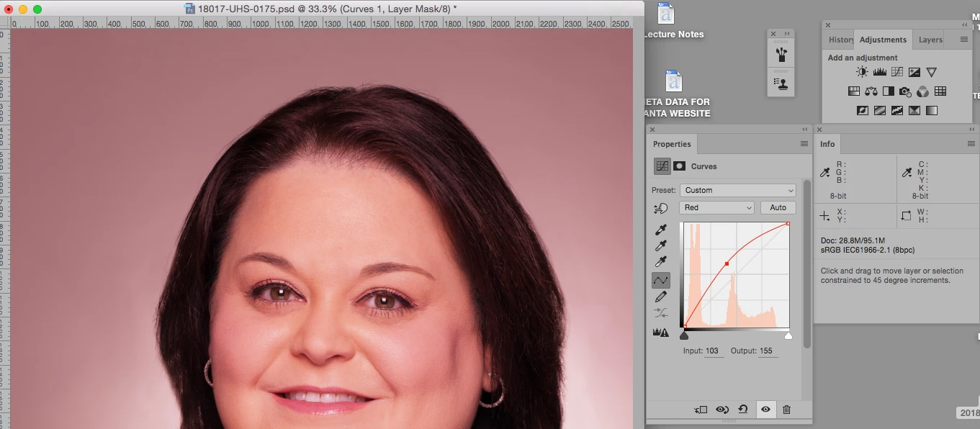Select the Info panel tab
The height and width of the screenshot is (429, 980).
827,144
